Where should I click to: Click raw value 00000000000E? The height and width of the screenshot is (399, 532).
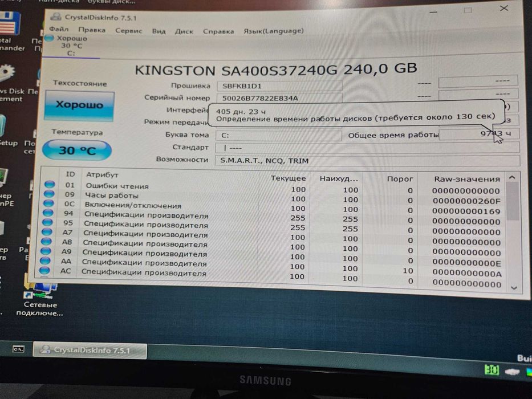pyautogui.click(x=467, y=263)
